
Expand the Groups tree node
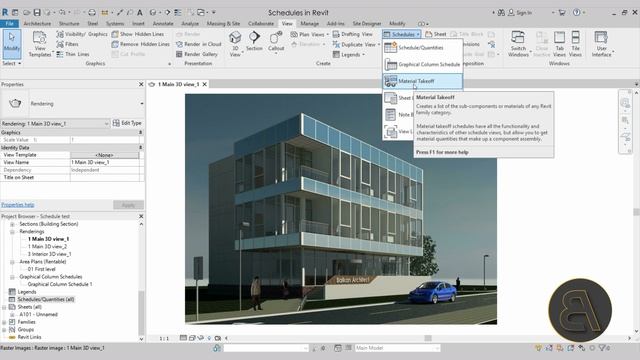tap(4, 329)
